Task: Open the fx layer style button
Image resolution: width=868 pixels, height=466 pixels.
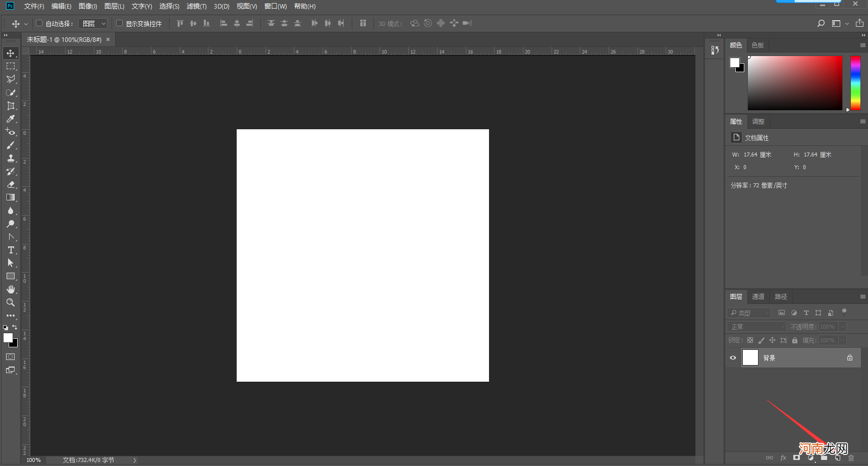Action: click(783, 458)
